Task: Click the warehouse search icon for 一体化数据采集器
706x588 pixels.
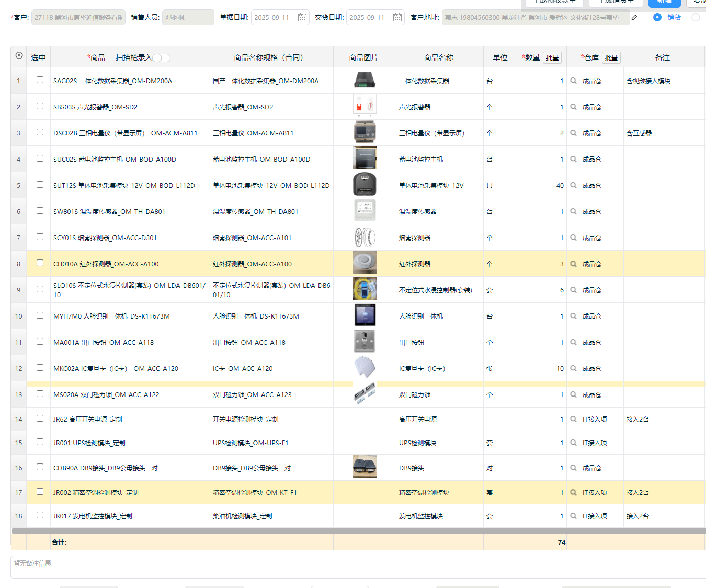Action: tap(573, 81)
